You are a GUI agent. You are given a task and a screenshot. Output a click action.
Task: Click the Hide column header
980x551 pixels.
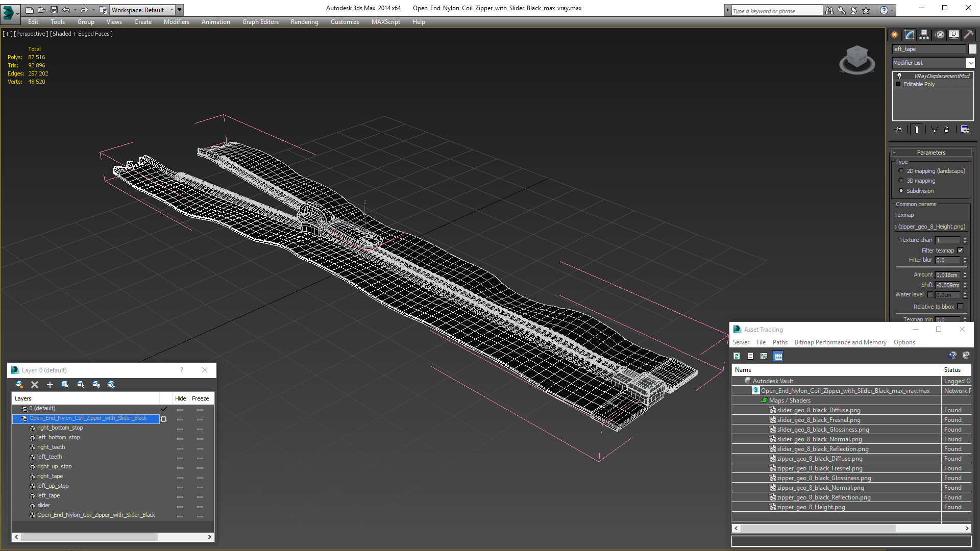click(180, 398)
